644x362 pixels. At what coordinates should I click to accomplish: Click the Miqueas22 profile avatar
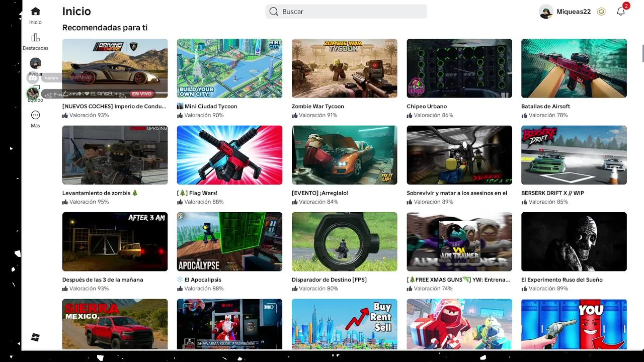[546, 12]
